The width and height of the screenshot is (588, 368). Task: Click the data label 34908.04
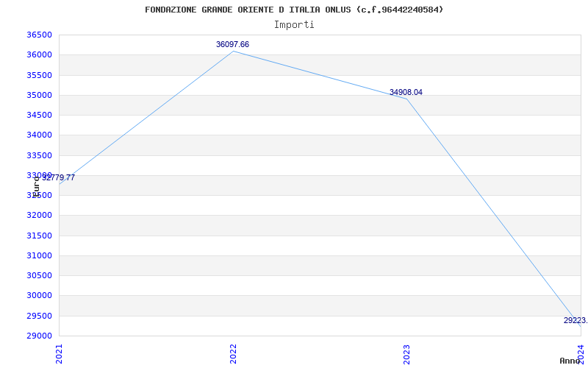pyautogui.click(x=406, y=93)
